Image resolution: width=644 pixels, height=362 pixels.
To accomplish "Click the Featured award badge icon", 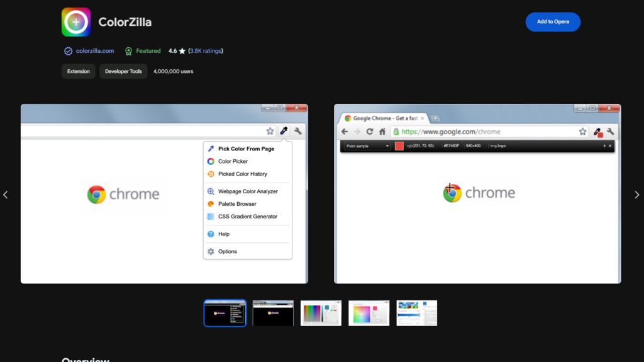I will pyautogui.click(x=128, y=51).
